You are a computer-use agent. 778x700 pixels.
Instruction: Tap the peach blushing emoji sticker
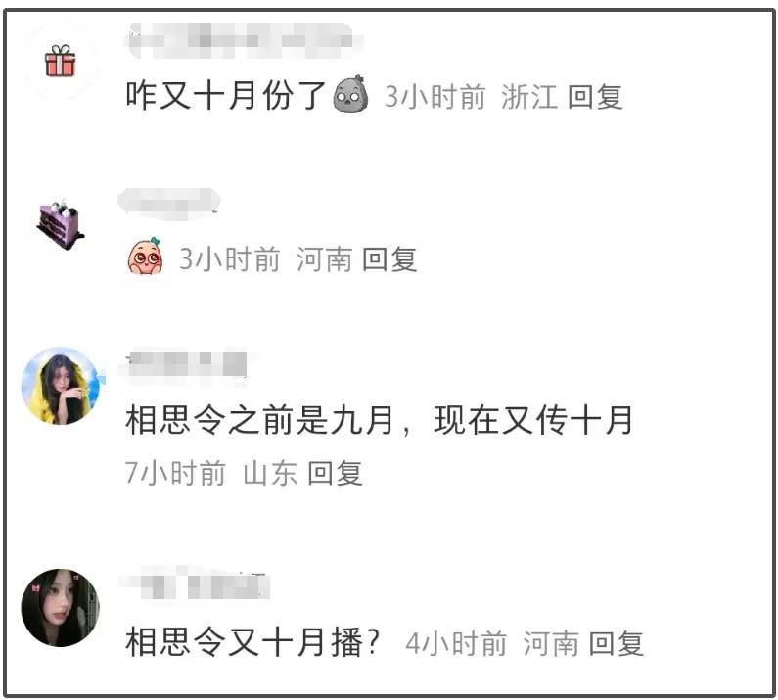pyautogui.click(x=145, y=257)
